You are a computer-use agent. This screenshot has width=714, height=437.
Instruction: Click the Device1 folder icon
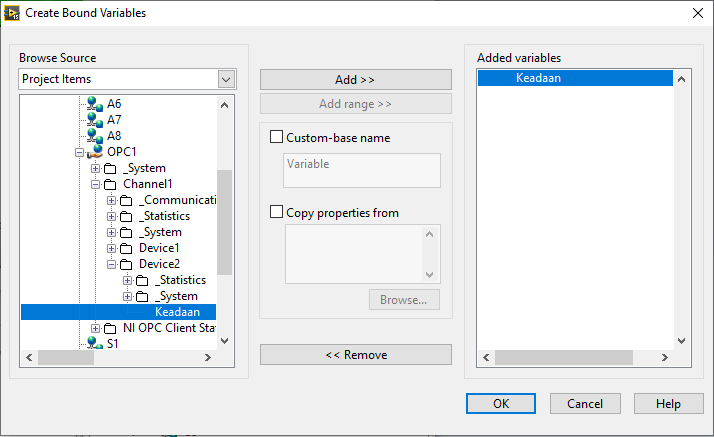(x=126, y=249)
